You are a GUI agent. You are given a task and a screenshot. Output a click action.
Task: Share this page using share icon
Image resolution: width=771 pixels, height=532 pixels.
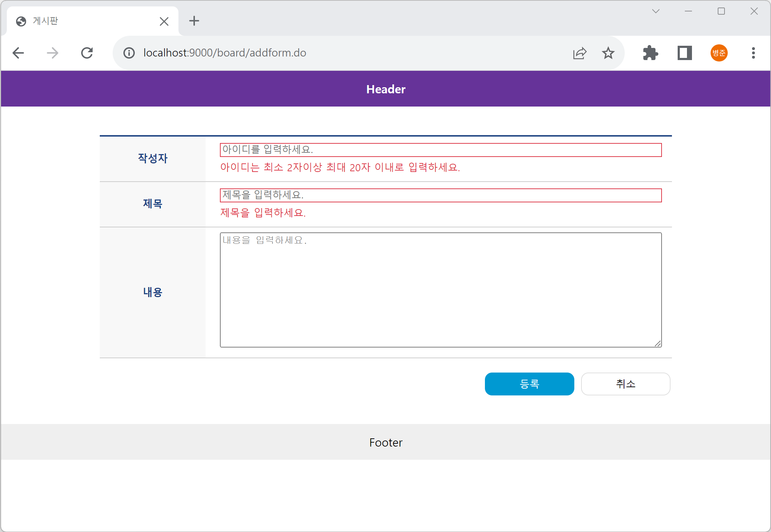coord(579,53)
